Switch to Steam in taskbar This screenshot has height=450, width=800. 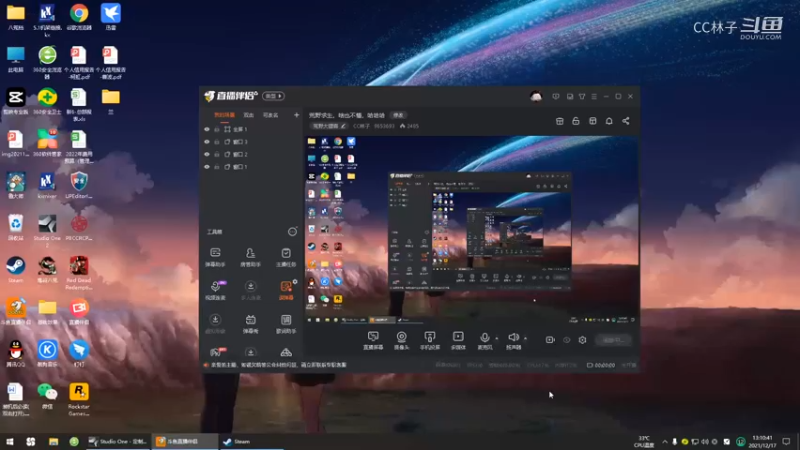(251, 441)
